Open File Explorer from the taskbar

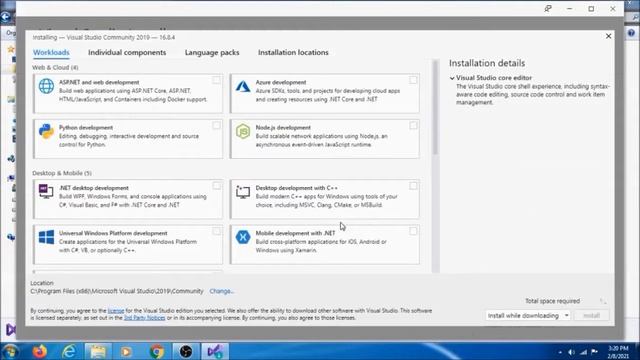(x=98, y=351)
